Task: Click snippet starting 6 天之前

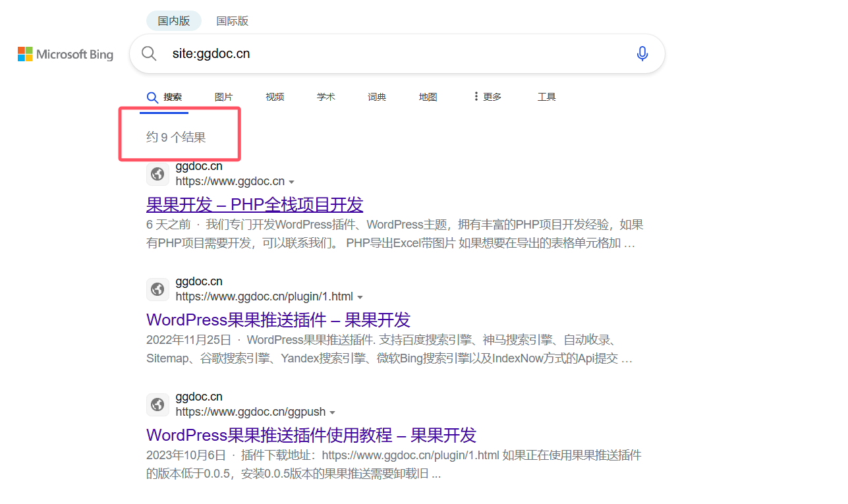Action: tap(395, 234)
